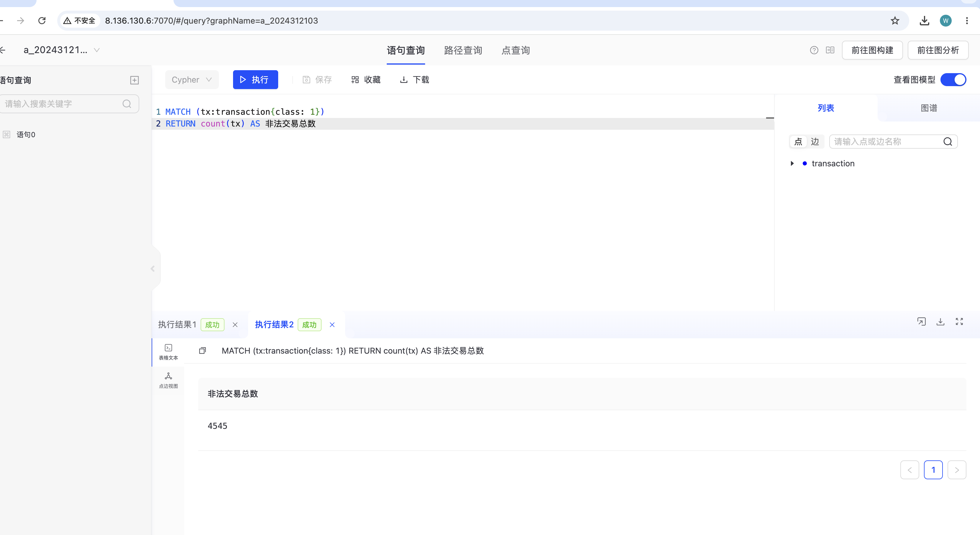Add a new query with the plus icon
Viewport: 980px width, 535px height.
point(134,80)
